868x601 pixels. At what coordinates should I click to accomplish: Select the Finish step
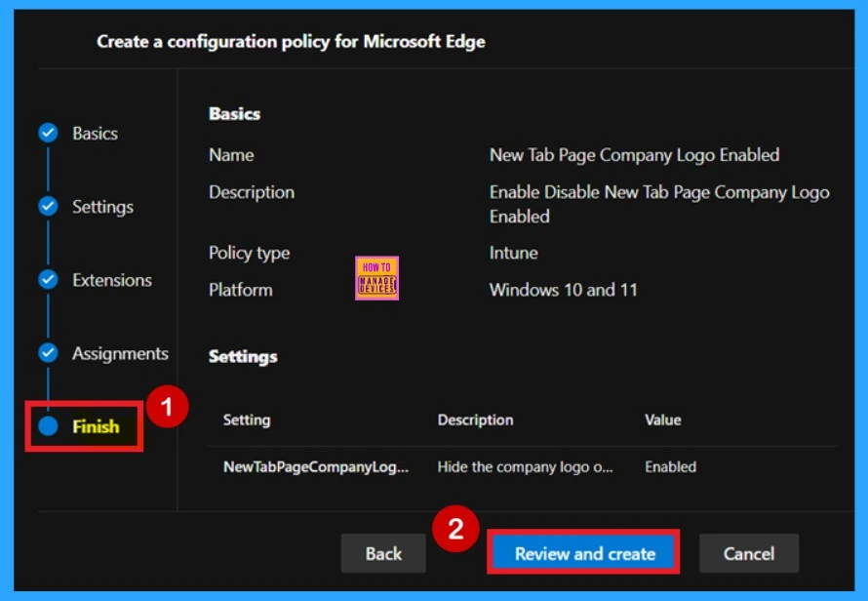pos(96,426)
